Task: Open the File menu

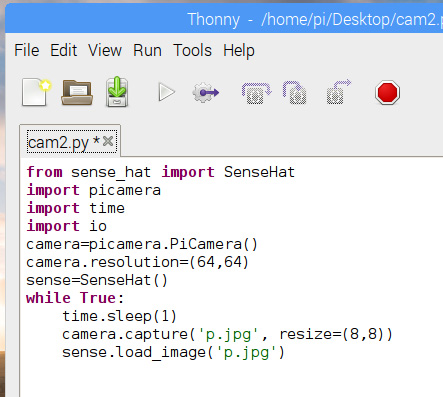Action: (27, 51)
